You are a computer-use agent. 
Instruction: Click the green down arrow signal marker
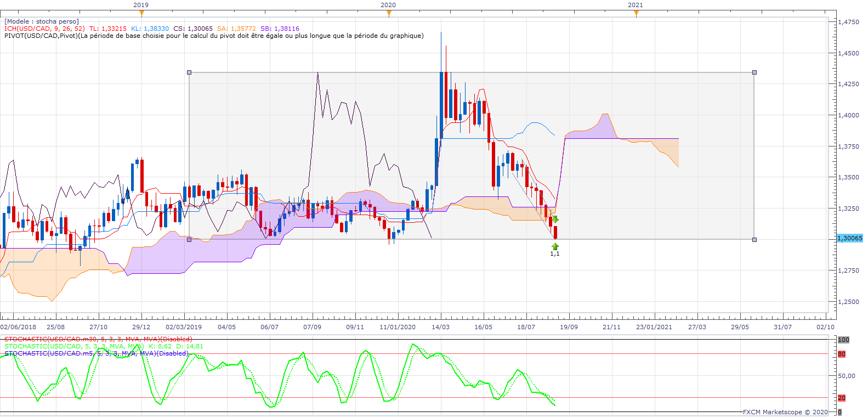555,219
